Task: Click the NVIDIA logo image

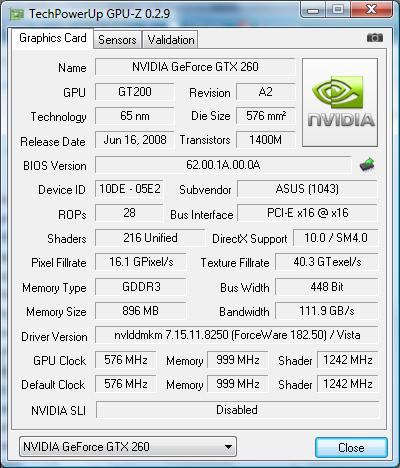Action: coord(340,102)
